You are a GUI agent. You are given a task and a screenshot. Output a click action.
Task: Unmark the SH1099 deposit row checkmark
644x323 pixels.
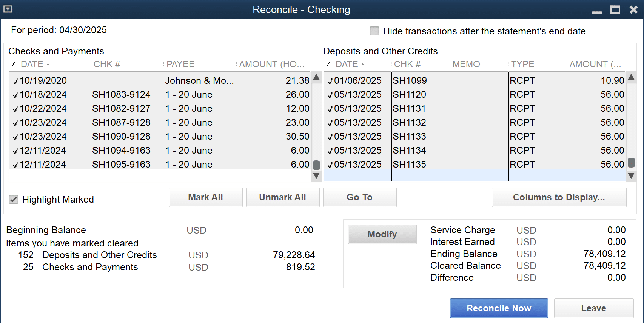(x=330, y=81)
